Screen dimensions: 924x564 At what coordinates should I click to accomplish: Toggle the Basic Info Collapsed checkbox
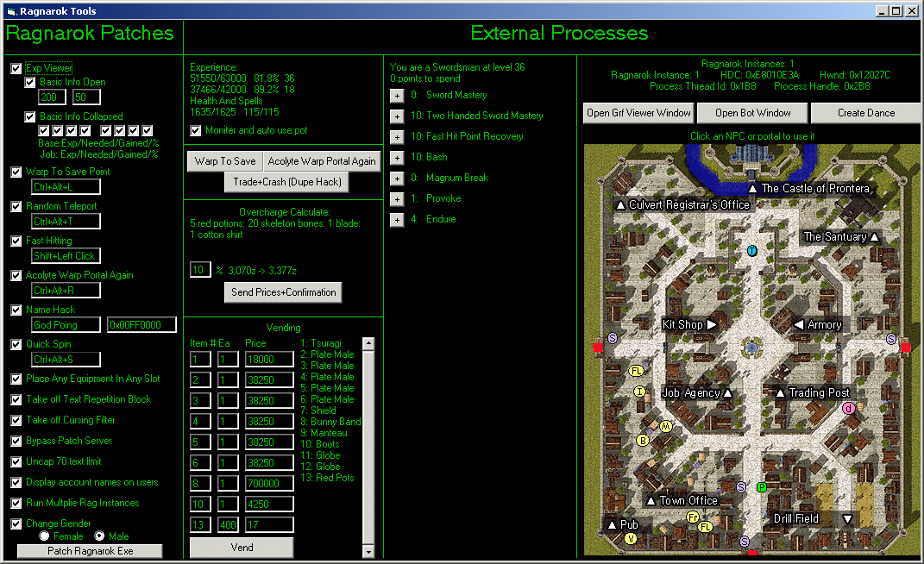(30, 116)
